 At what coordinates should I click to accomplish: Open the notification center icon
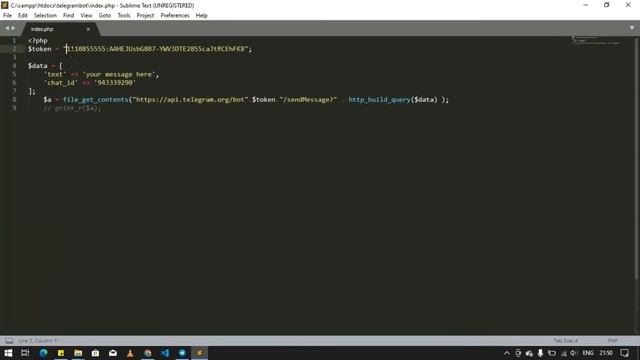point(624,353)
